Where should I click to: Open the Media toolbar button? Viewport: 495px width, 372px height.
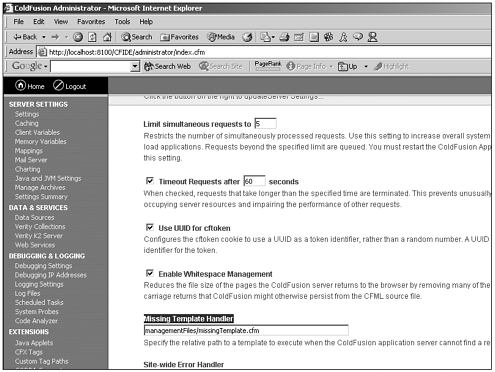(x=221, y=37)
